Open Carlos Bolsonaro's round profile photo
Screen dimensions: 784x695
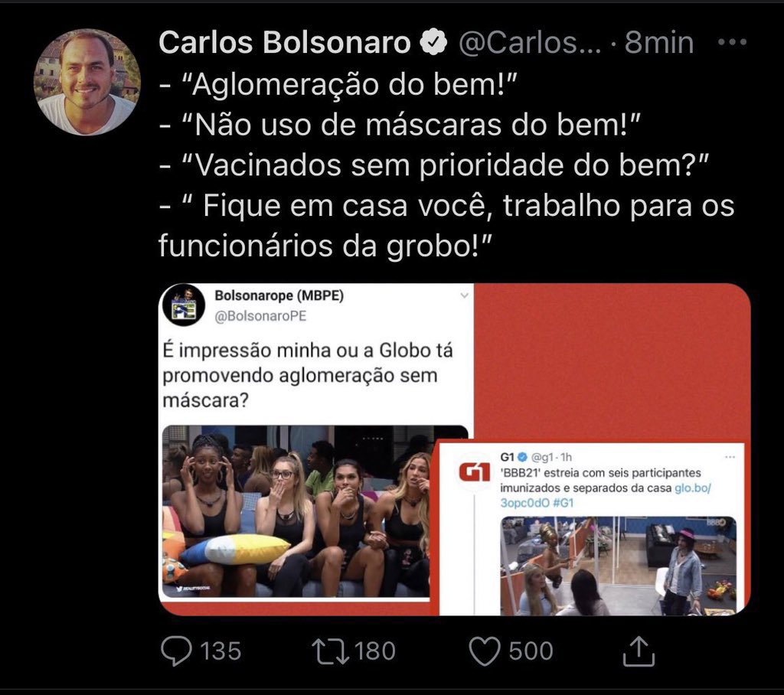tap(87, 82)
